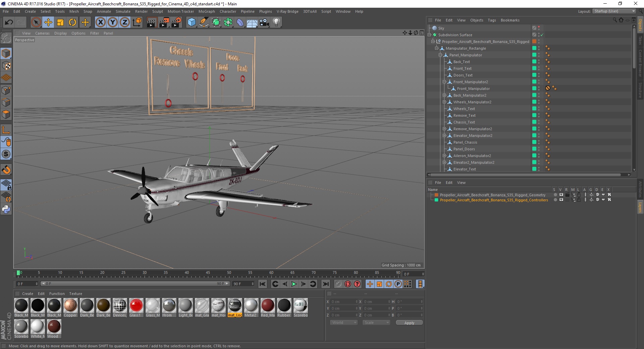Activate the Move tool

[48, 22]
